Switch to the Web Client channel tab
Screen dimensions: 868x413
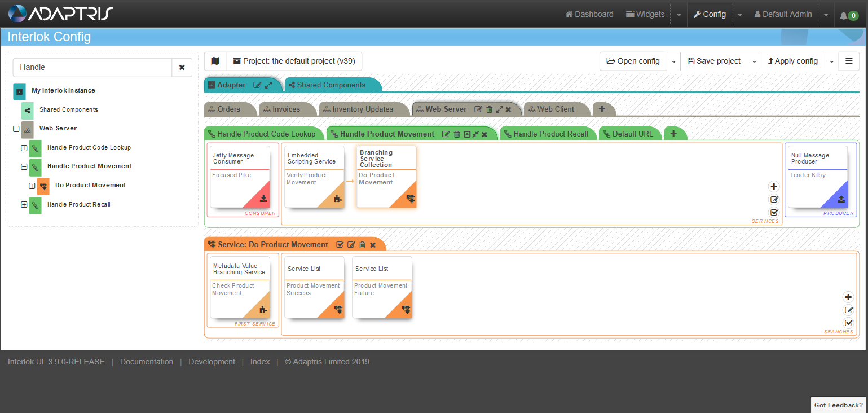pos(556,109)
